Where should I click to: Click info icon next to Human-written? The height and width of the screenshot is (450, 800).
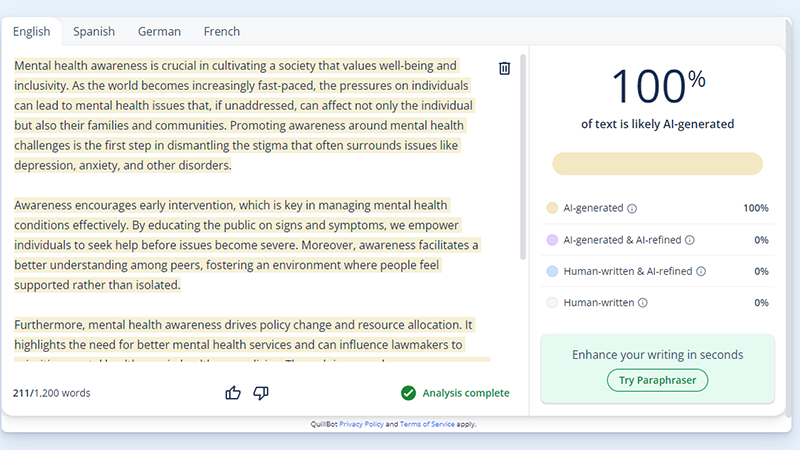pyautogui.click(x=642, y=302)
